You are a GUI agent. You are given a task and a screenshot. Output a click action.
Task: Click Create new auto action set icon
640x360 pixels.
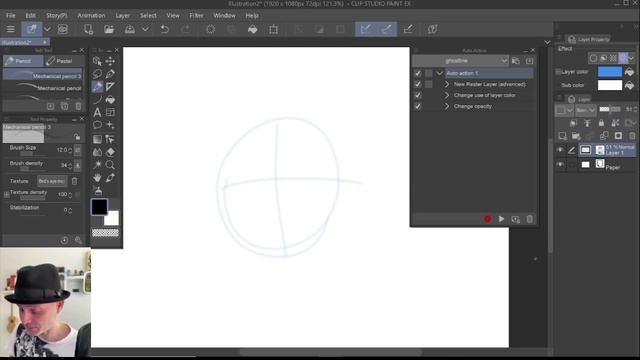tap(516, 61)
